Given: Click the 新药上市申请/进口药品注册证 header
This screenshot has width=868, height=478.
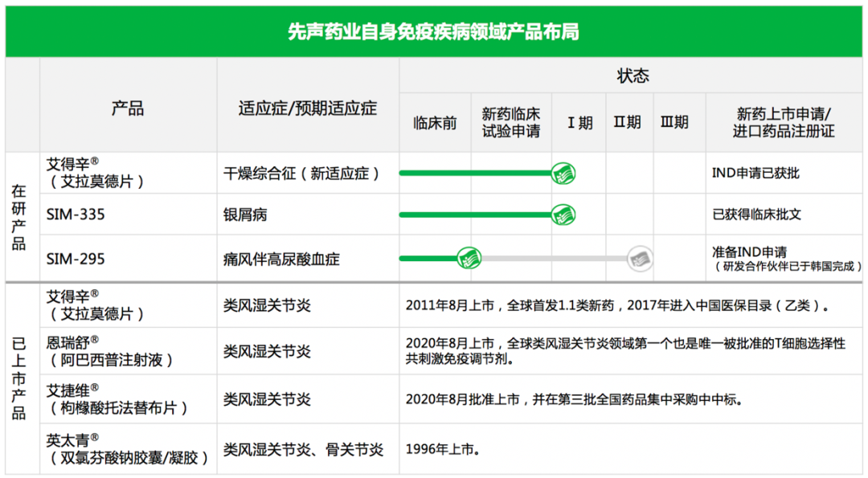Looking at the screenshot, I should [784, 123].
